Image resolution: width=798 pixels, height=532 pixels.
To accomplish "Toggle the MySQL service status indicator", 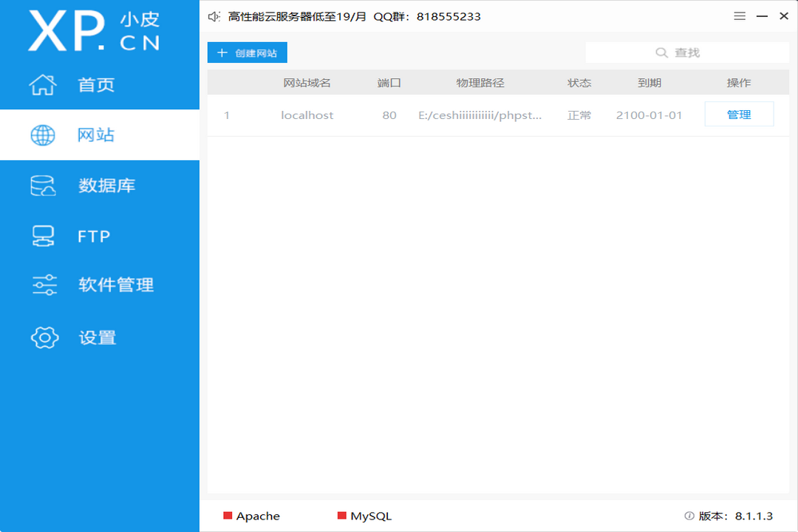I will coord(341,516).
